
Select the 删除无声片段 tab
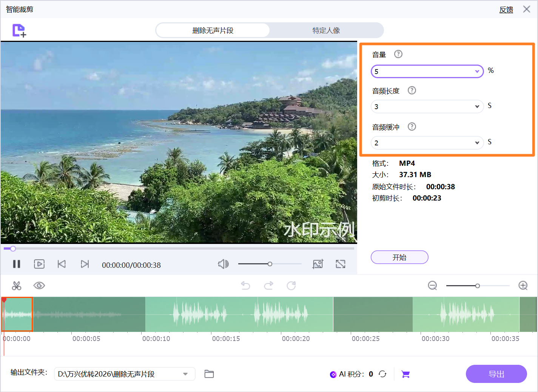tap(213, 30)
